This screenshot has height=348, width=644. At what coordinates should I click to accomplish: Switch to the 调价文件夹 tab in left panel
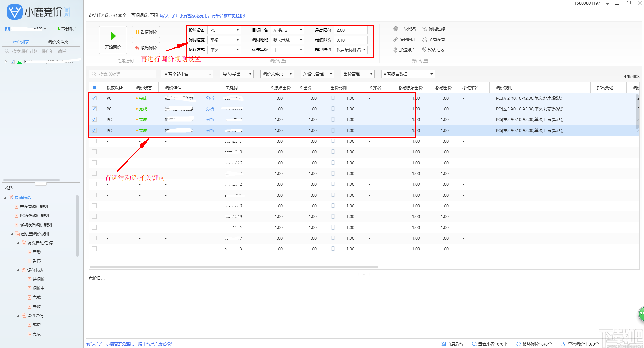(x=58, y=42)
